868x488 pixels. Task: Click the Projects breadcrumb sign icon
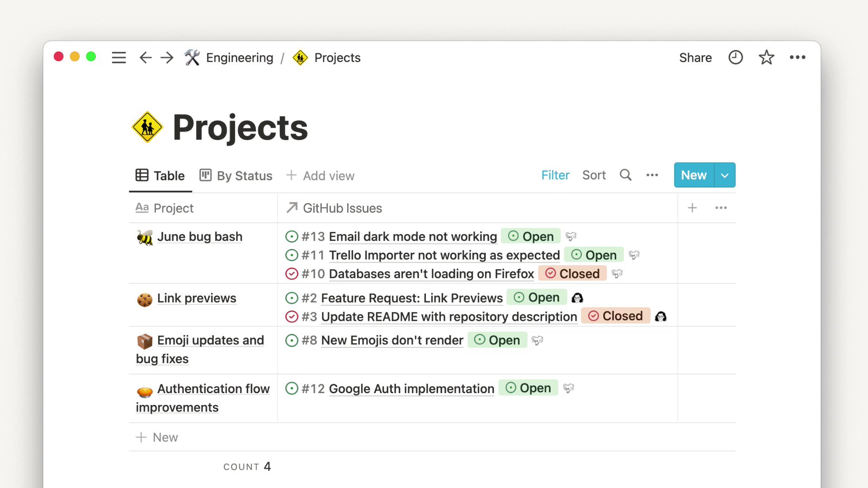tap(300, 58)
